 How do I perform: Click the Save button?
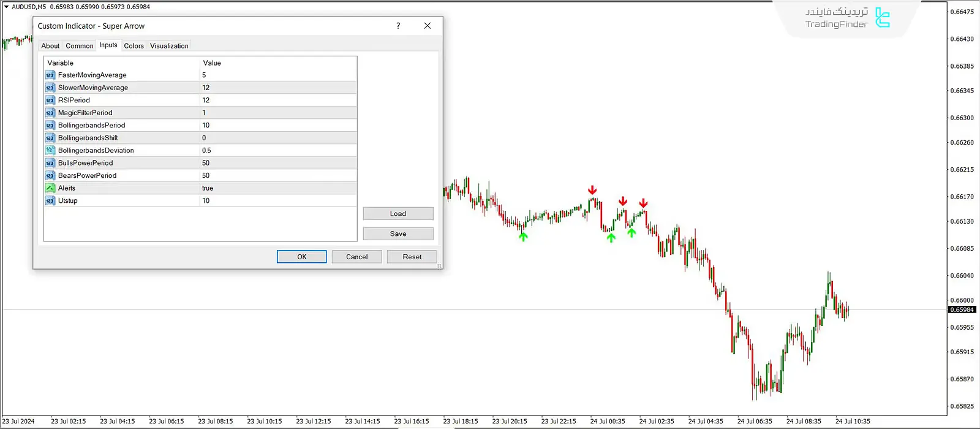coord(398,233)
